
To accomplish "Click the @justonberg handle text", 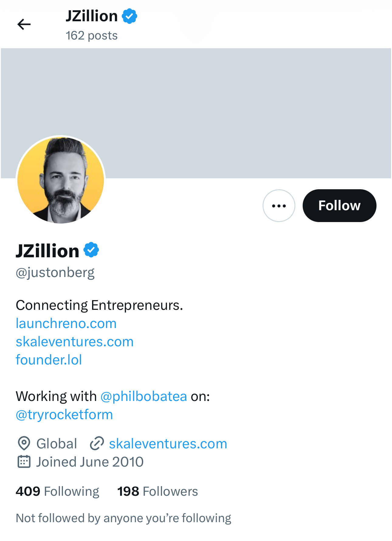I will 55,272.
